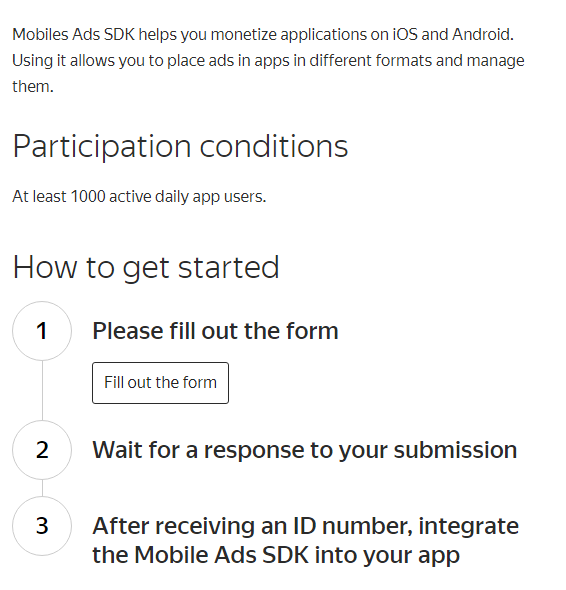The width and height of the screenshot is (566, 590).
Task: Click the word iOS in intro text
Action: tap(405, 35)
